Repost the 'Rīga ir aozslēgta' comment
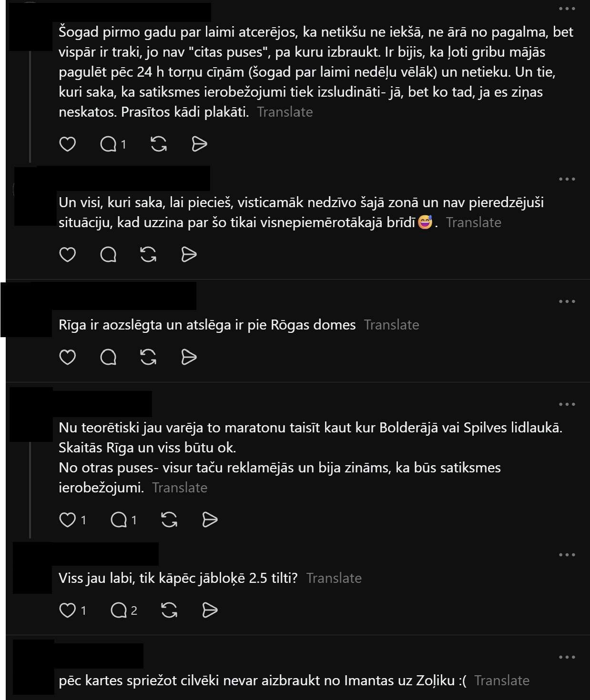590x700 pixels. tap(149, 357)
